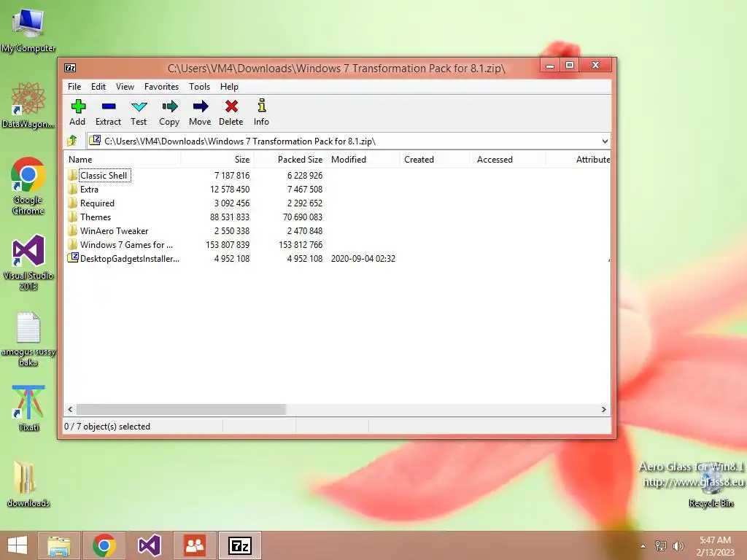747x560 pixels.
Task: Sort by Size column header
Action: pos(217,160)
